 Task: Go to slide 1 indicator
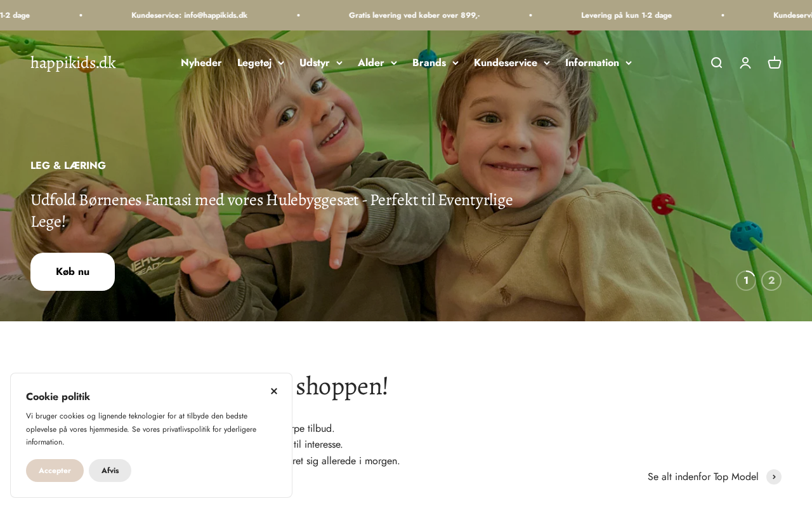click(746, 281)
